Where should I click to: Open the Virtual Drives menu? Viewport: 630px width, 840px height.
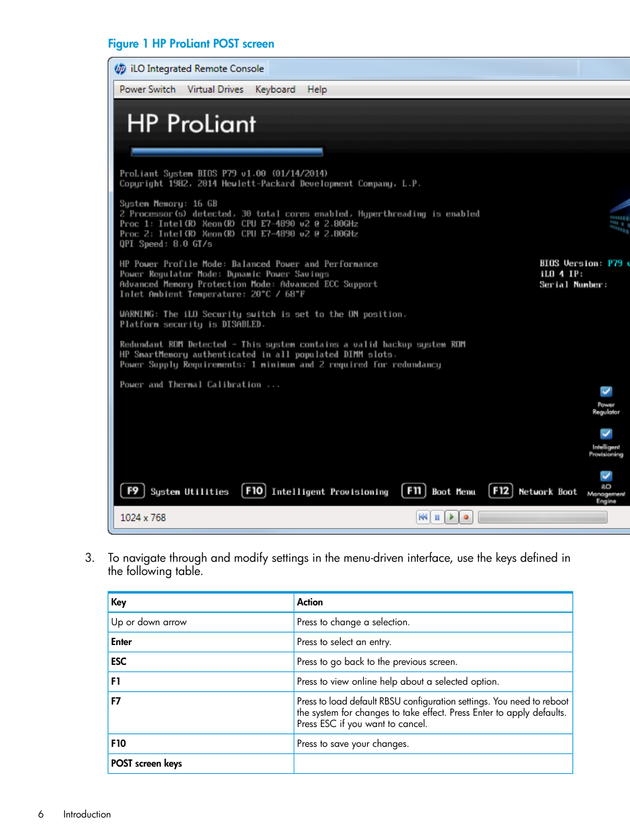point(215,89)
